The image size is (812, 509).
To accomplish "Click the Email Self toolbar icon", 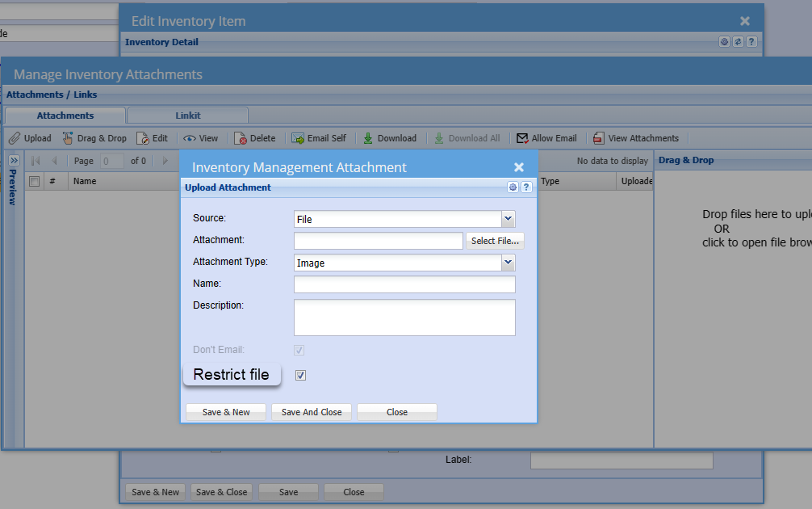I will (298, 138).
